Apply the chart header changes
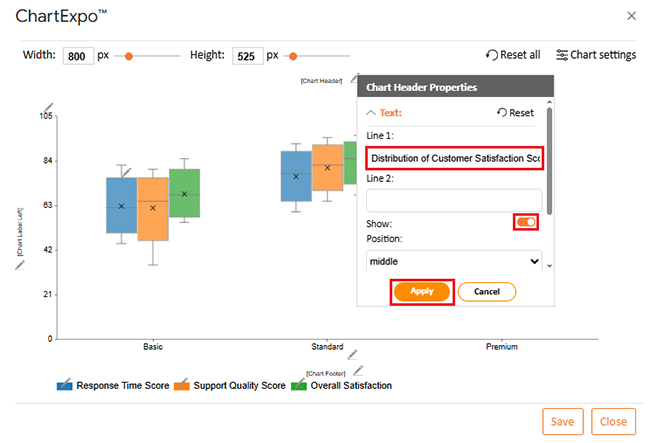Image resolution: width=650 pixels, height=443 pixels. point(422,291)
